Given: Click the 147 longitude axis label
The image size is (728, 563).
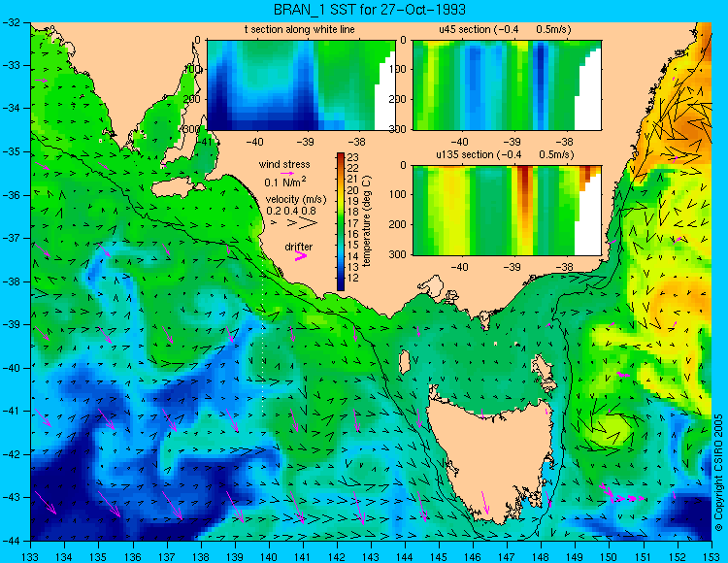Looking at the screenshot, I should click(507, 556).
